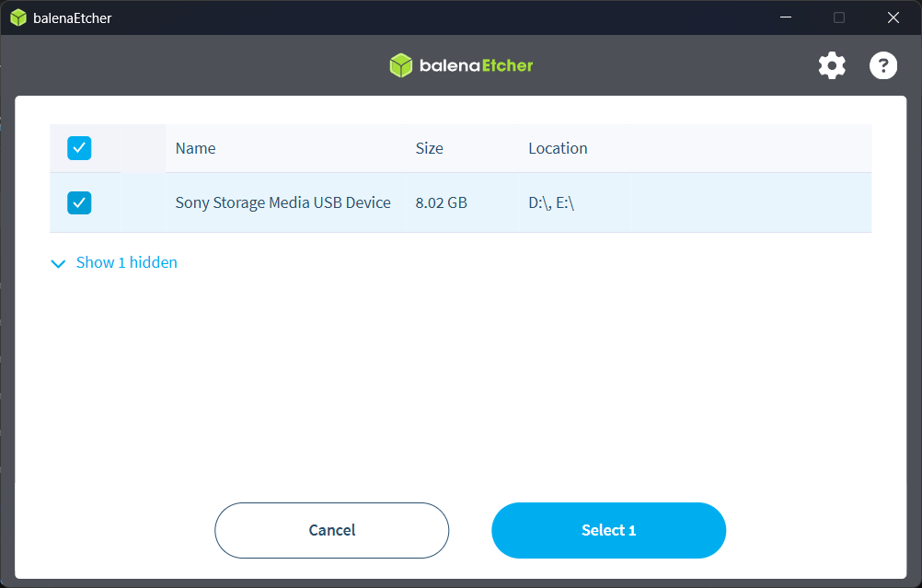
Task: Minimize the balenaEtcher window
Action: [785, 17]
